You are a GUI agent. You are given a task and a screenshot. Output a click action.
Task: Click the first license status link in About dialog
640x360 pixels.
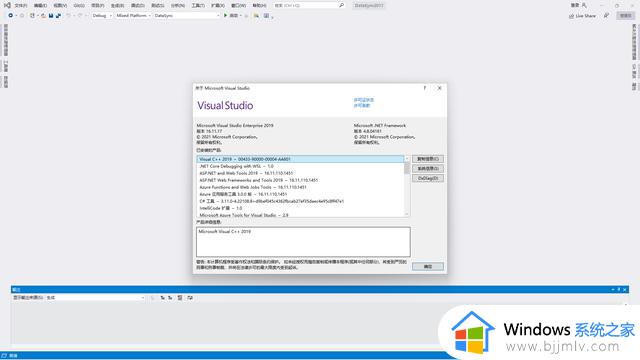(x=364, y=100)
